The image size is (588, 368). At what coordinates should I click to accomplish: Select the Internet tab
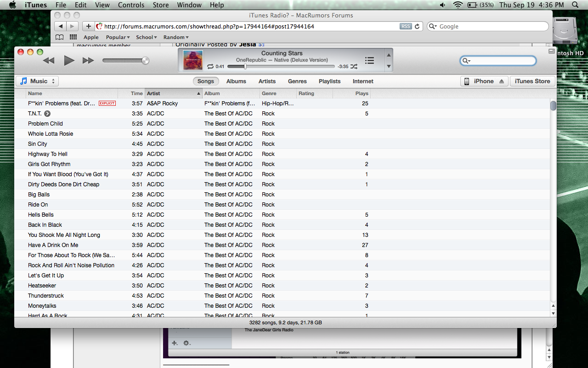pos(363,81)
